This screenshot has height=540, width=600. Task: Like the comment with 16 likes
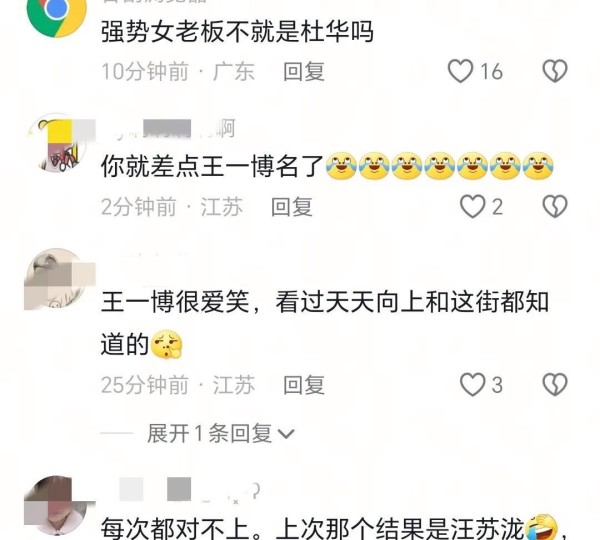[x=460, y=71]
